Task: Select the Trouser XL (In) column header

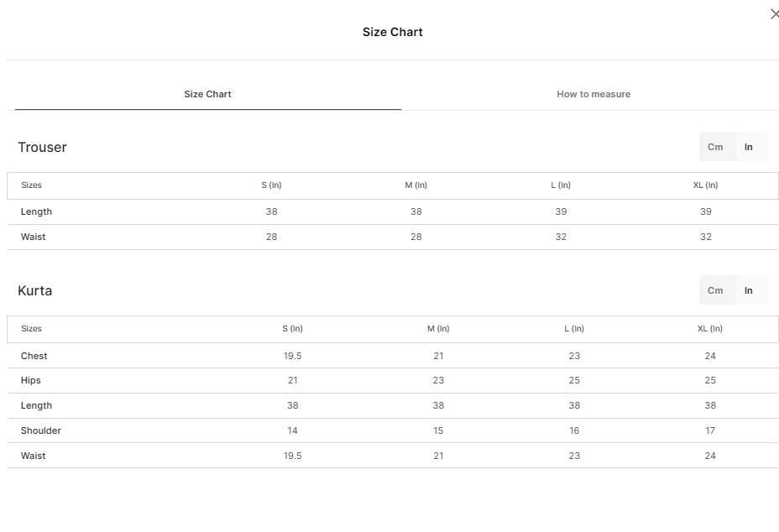Action: coord(705,185)
